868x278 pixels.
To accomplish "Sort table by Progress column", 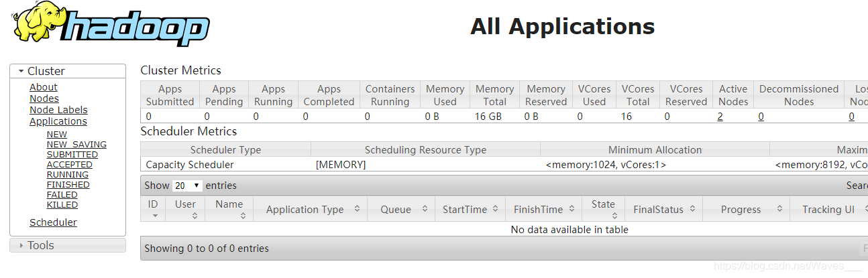I will (747, 209).
